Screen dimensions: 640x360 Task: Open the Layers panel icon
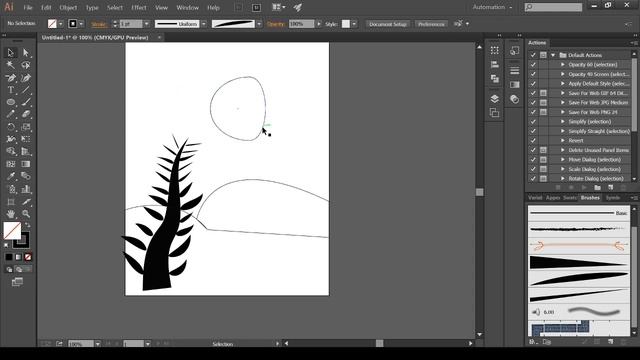494,99
